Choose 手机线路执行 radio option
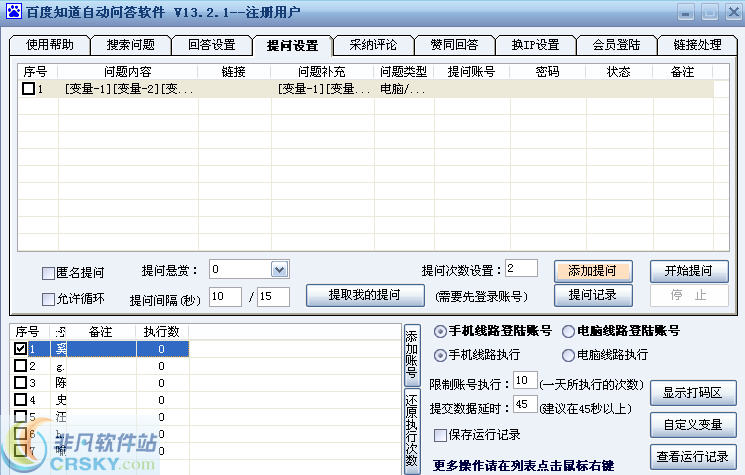The image size is (745, 475). point(440,355)
